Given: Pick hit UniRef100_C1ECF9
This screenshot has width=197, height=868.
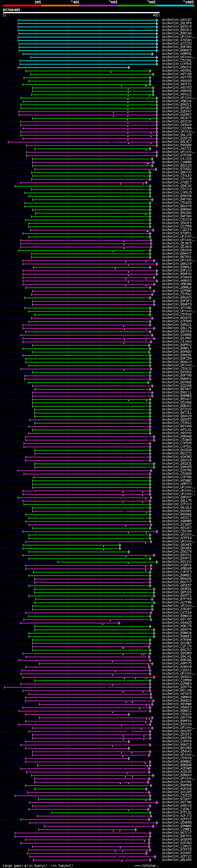Looking at the screenshot, I should (x=177, y=230).
